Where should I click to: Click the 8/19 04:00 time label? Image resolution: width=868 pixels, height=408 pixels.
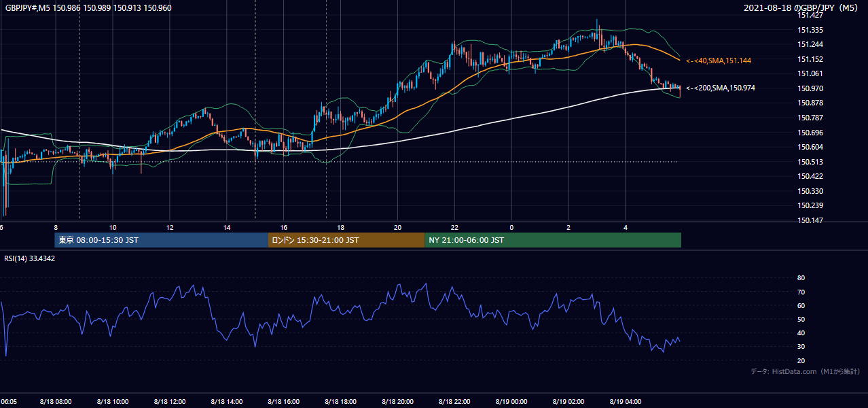point(626,402)
